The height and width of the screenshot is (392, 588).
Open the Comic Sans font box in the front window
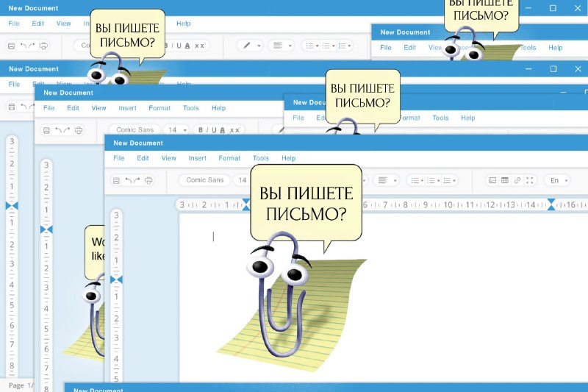point(205,180)
